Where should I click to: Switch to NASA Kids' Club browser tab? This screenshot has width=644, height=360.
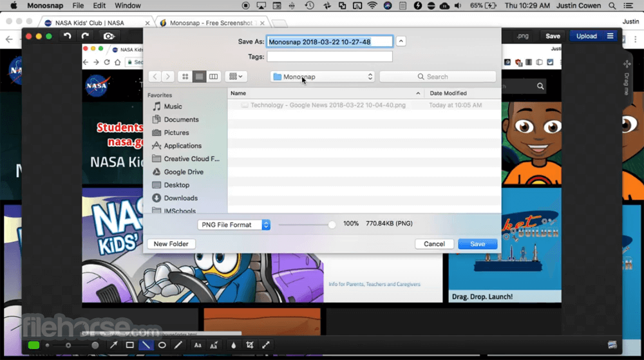click(97, 23)
